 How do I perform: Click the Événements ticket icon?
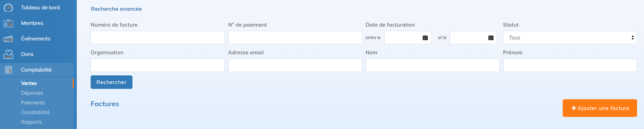[8, 39]
